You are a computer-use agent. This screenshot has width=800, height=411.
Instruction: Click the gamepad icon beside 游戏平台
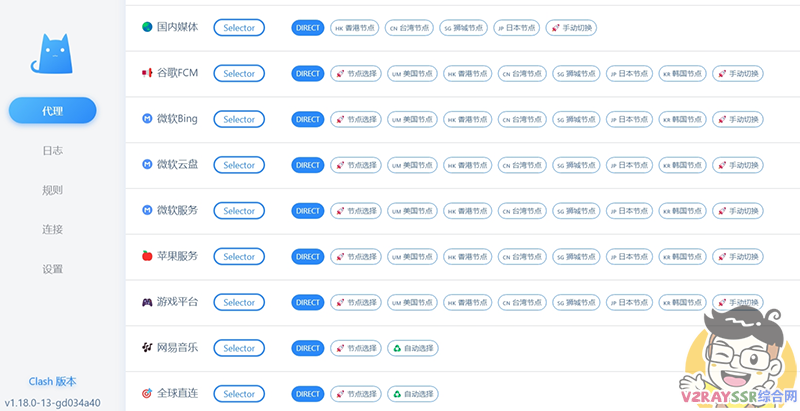(x=147, y=302)
